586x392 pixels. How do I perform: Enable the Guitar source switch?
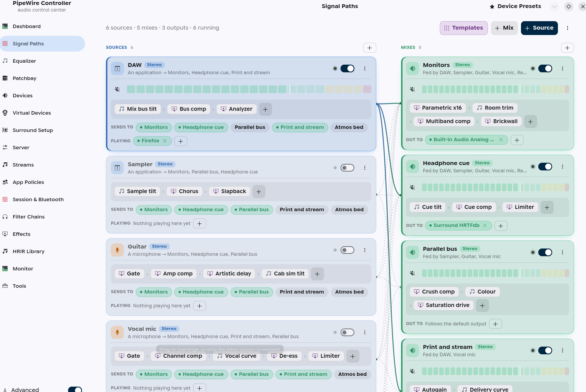[347, 250]
